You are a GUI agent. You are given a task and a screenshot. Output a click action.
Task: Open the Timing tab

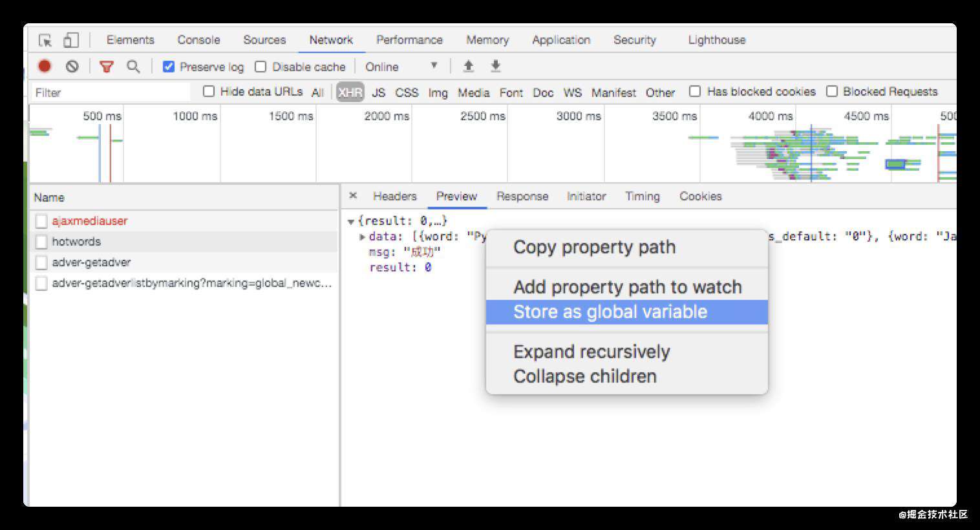[643, 196]
